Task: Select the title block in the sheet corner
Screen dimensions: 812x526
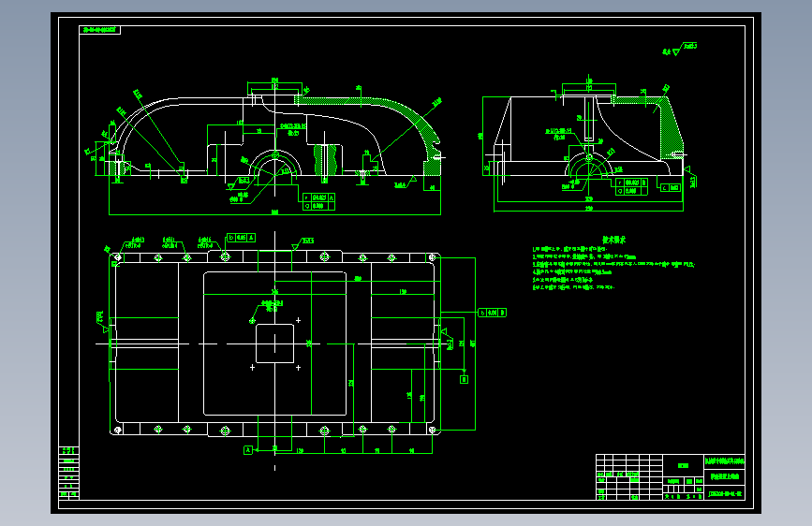Action: [671, 477]
